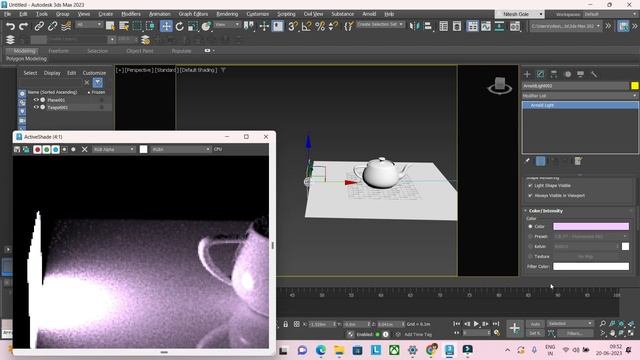Switch to the Display command panel
Image resolution: width=640 pixels, height=360 pixels.
[580, 74]
